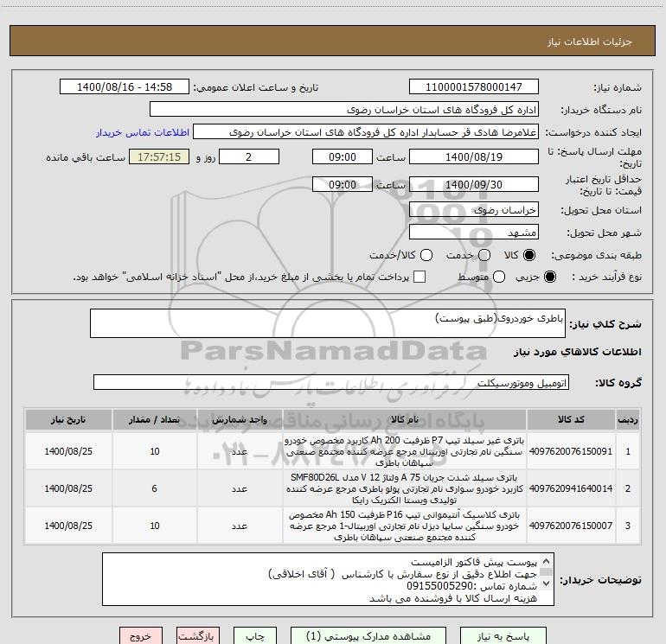666x644 pixels.
Task: Click the تعداد / مقدار column header
Action: pyautogui.click(x=154, y=419)
